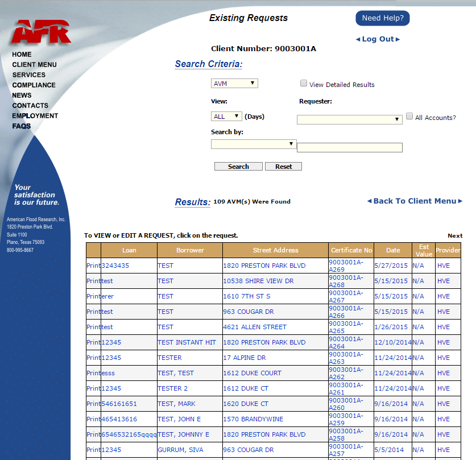Viewport: 476px width, 460px height.
Task: Open the AVM report type dropdown
Action: pos(234,83)
